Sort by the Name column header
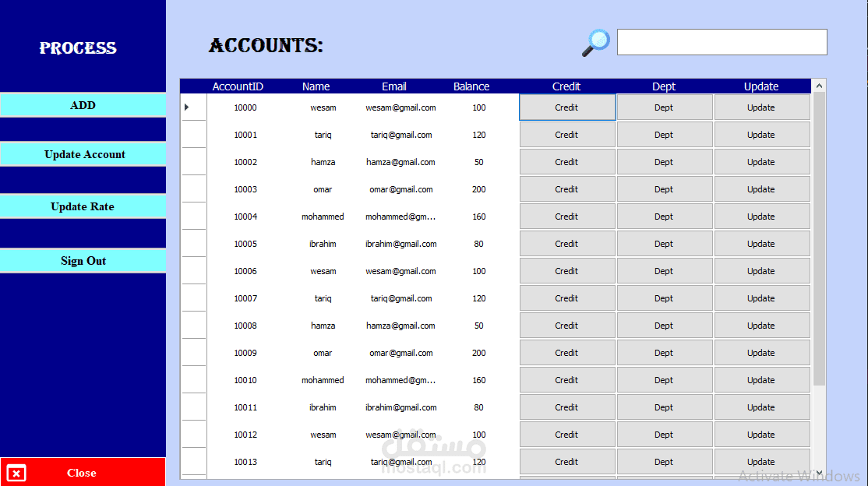 coord(316,86)
